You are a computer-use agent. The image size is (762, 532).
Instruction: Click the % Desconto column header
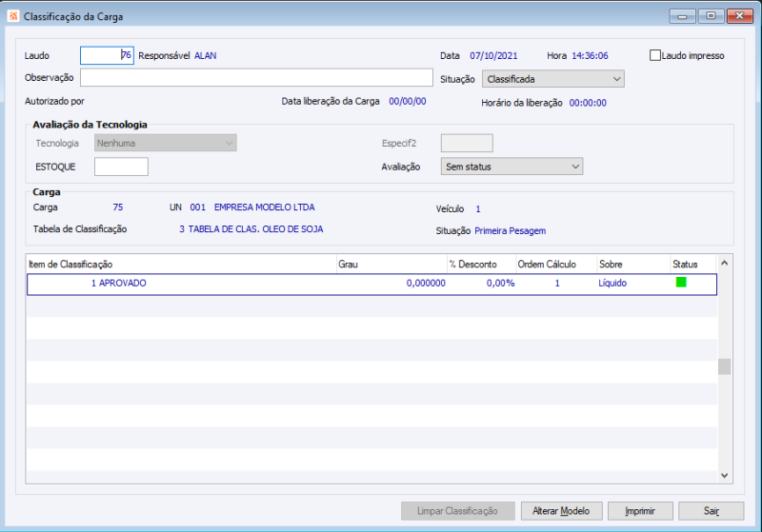(481, 264)
